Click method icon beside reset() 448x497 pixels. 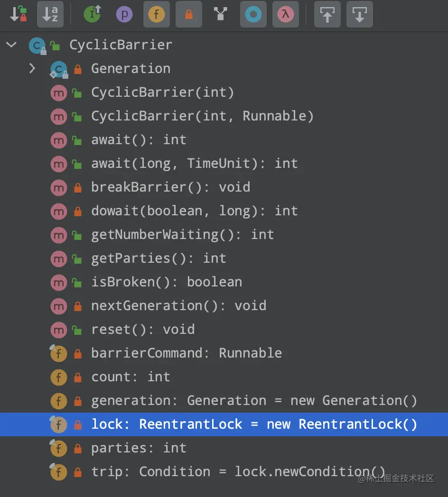click(x=59, y=330)
